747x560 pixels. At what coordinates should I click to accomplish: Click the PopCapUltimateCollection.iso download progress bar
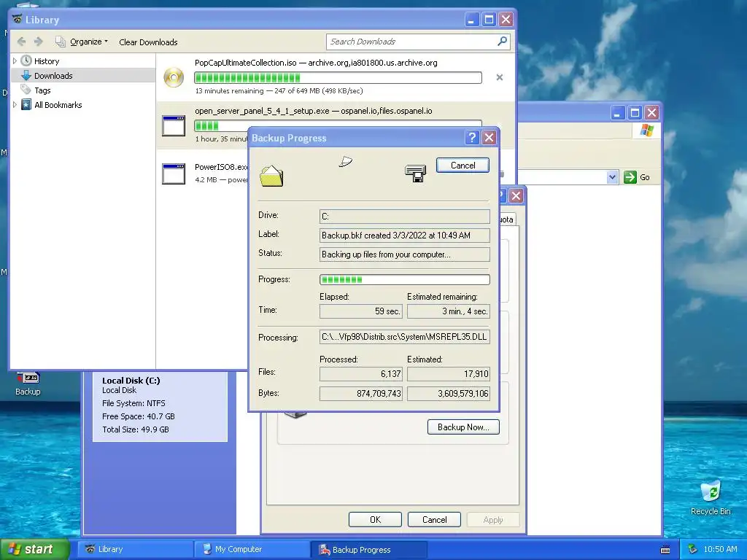pyautogui.click(x=338, y=77)
